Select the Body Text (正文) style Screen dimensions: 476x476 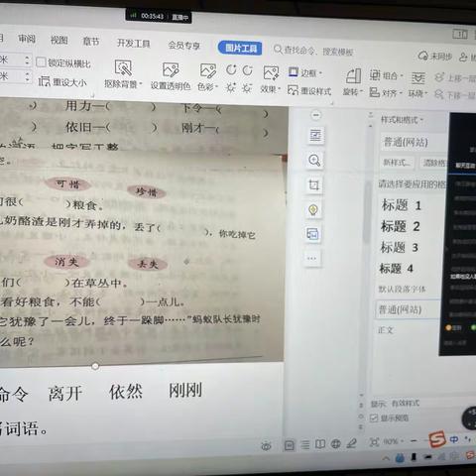click(386, 330)
